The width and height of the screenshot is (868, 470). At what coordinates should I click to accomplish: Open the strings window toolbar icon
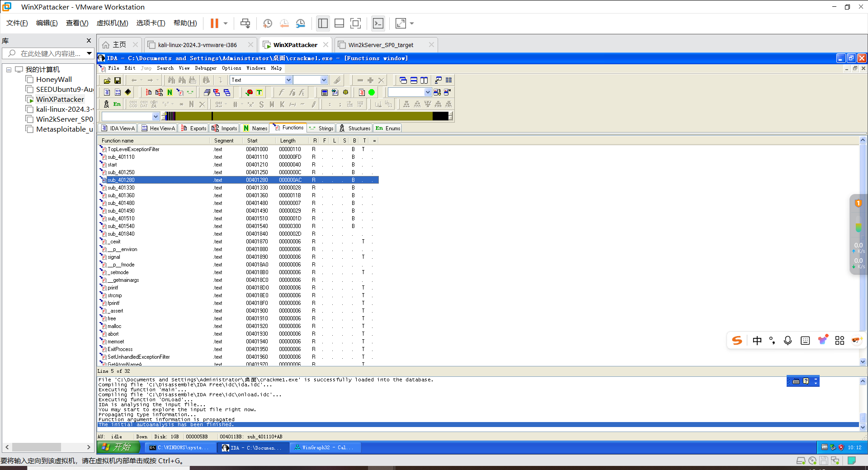click(x=190, y=92)
